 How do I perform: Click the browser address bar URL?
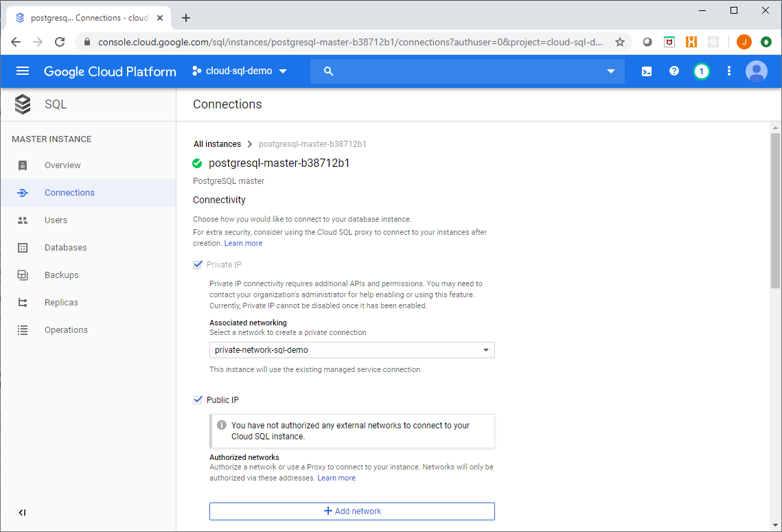pos(350,42)
